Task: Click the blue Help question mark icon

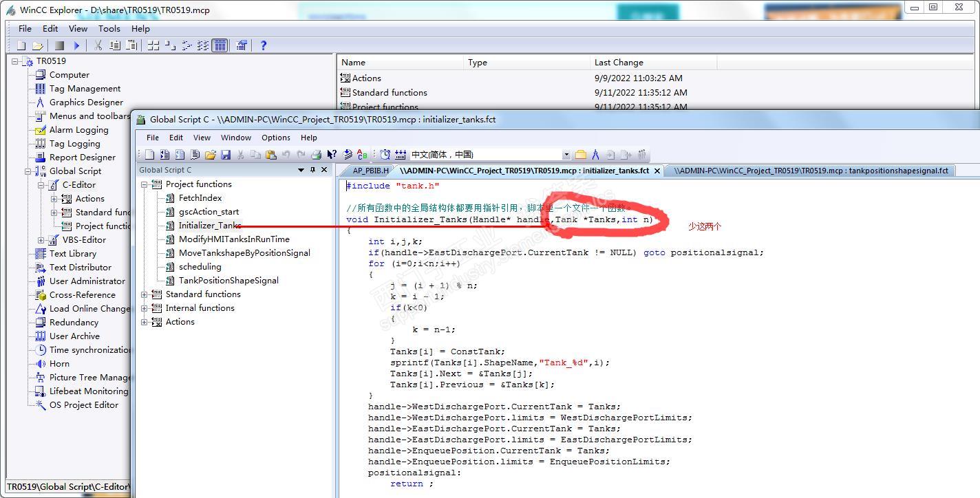Action: pyautogui.click(x=263, y=45)
